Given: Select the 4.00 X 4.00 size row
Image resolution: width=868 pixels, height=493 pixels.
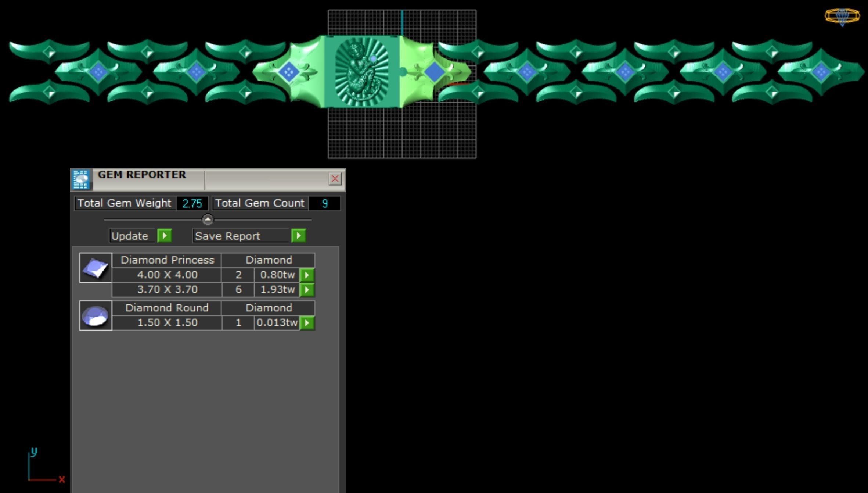Looking at the screenshot, I should (167, 275).
